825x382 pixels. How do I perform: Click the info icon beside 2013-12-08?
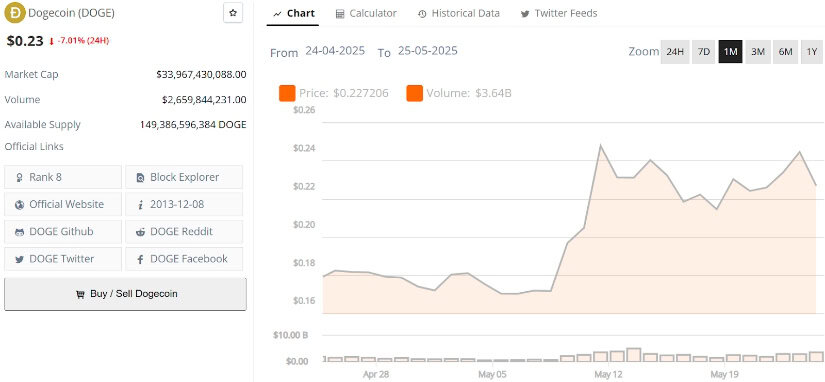coord(140,205)
